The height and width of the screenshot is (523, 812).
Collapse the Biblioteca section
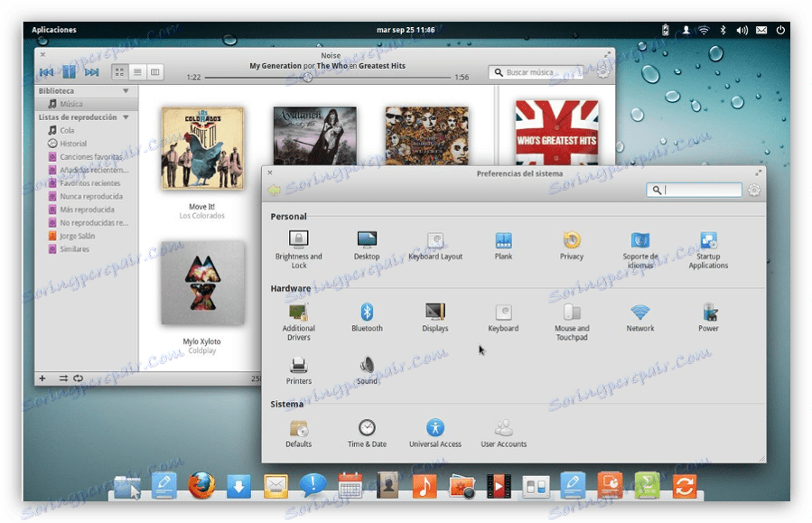coord(126,90)
